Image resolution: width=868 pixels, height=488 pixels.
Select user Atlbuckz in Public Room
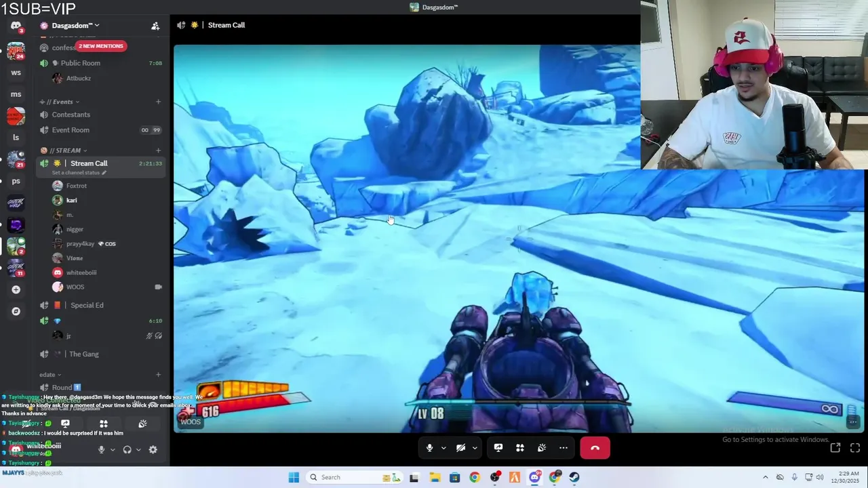[x=78, y=78]
